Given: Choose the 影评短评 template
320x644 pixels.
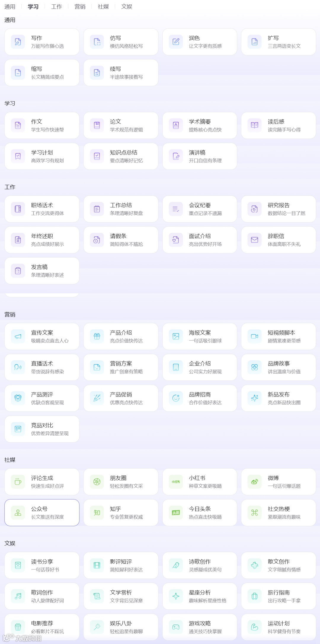Looking at the screenshot, I should [121, 565].
